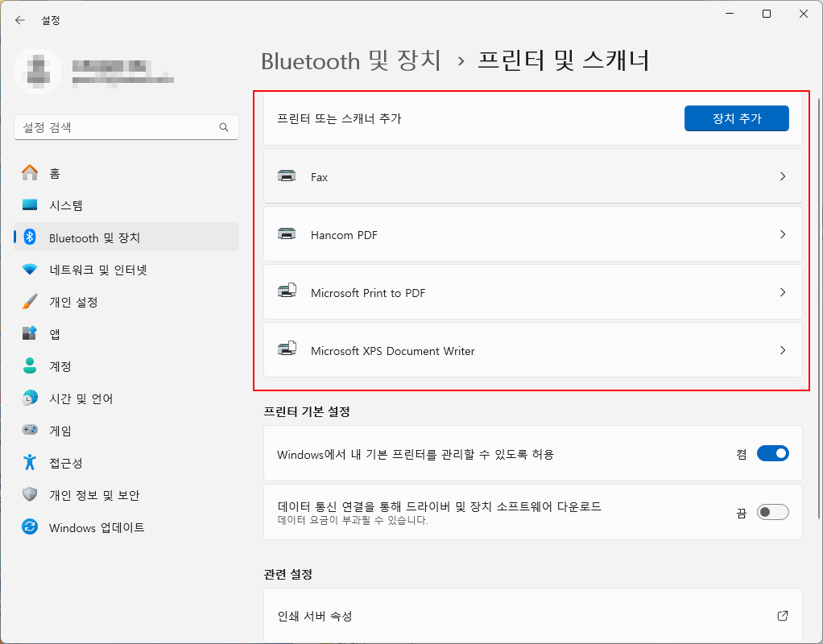
Task: Open 인쇄 서버 속성 (print server properties)
Action: pyautogui.click(x=532, y=615)
